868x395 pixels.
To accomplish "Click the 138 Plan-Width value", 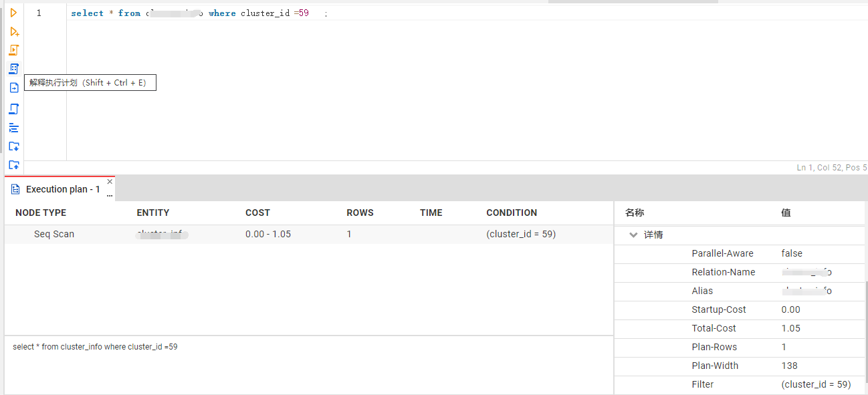I will tap(789, 366).
